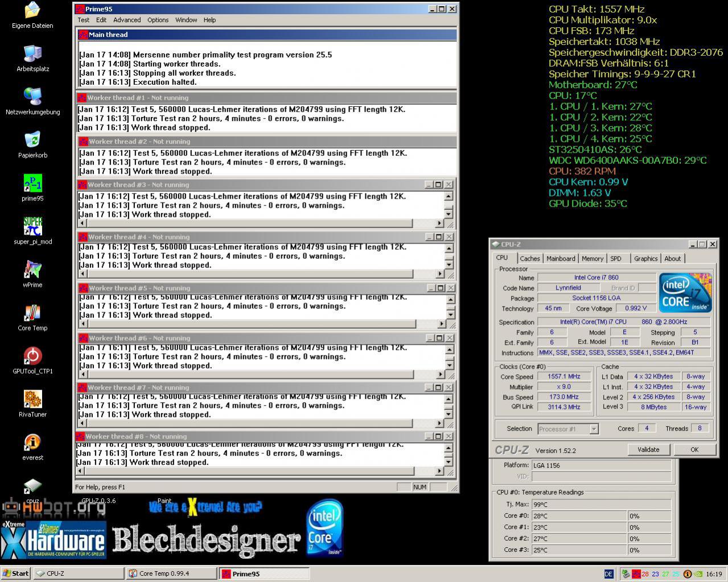
Task: Click the CPU-Z title bar icon
Action: click(x=495, y=244)
